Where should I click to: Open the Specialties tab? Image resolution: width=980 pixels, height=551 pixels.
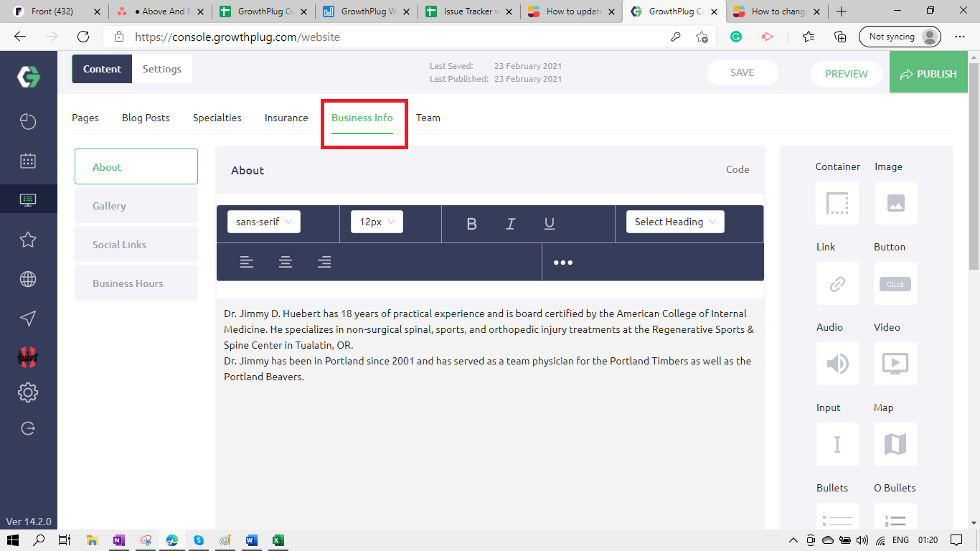pos(217,118)
